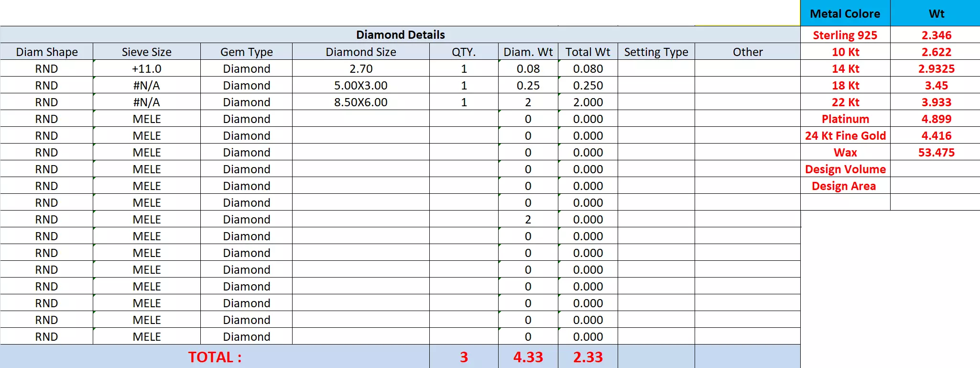Select the Sterling 925 metal cell
The height and width of the screenshot is (368, 980).
[x=845, y=35]
